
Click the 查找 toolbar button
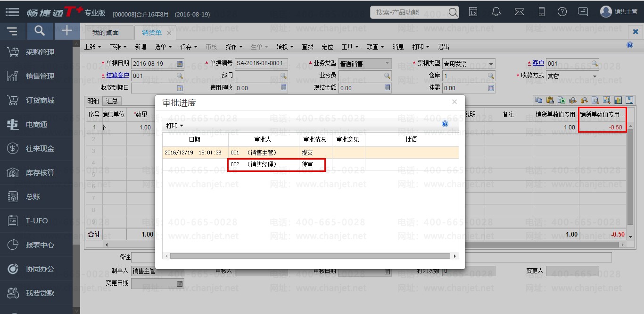coord(307,47)
